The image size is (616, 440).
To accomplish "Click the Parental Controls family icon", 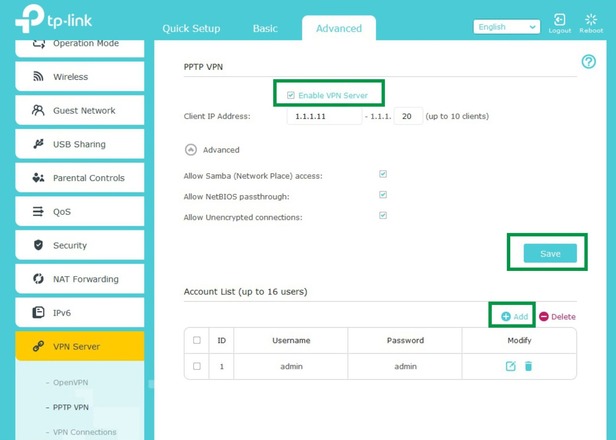I will click(x=38, y=178).
